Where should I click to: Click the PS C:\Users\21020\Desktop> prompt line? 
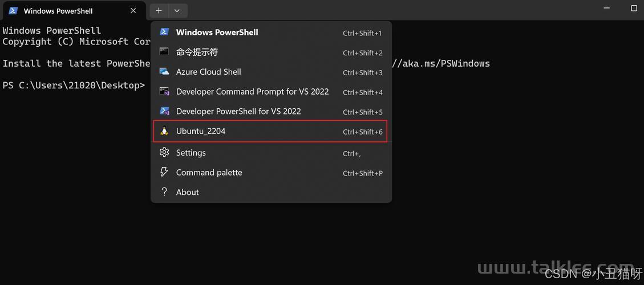tap(74, 85)
